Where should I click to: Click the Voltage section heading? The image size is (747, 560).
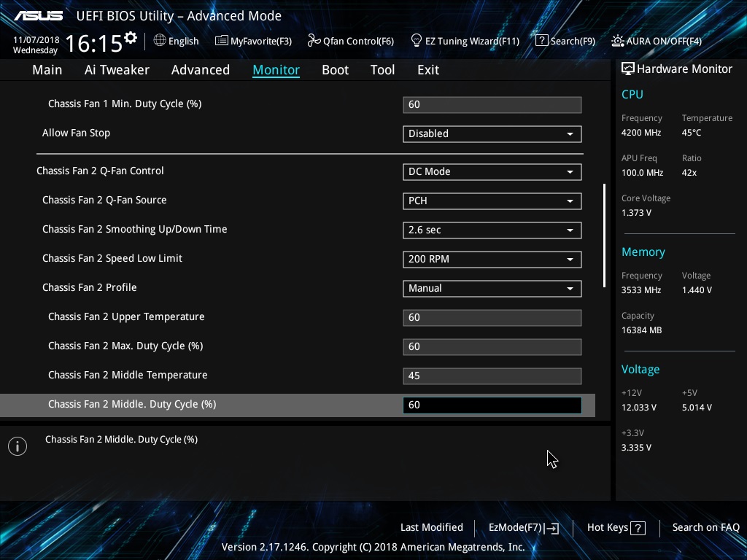click(640, 370)
